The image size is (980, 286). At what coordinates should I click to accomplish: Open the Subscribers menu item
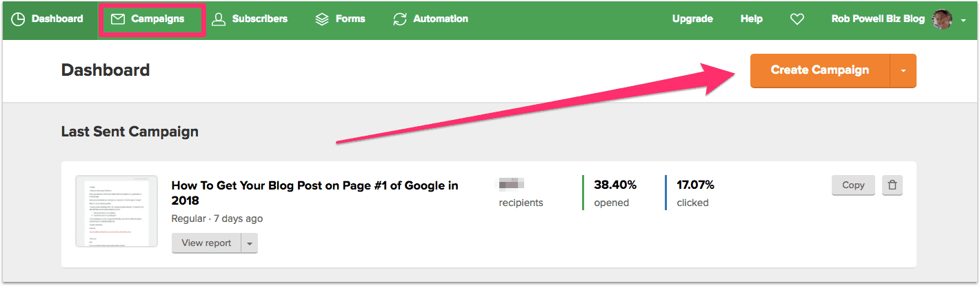[x=259, y=19]
